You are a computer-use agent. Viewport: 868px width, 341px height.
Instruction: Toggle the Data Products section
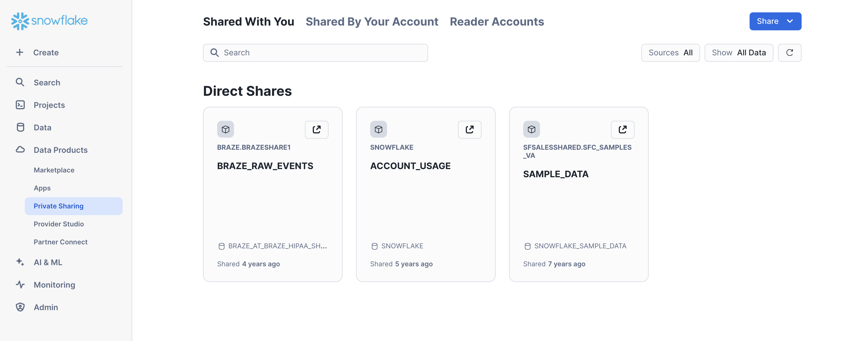tap(60, 149)
